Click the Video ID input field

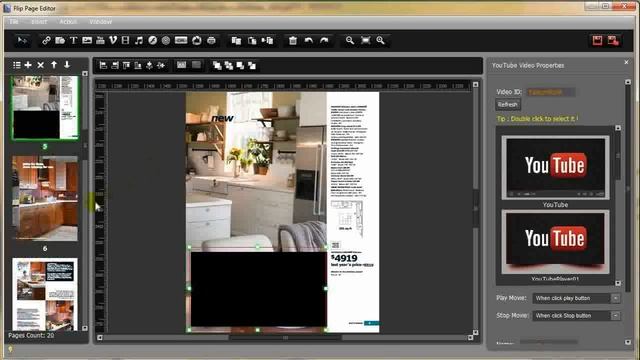(551, 92)
